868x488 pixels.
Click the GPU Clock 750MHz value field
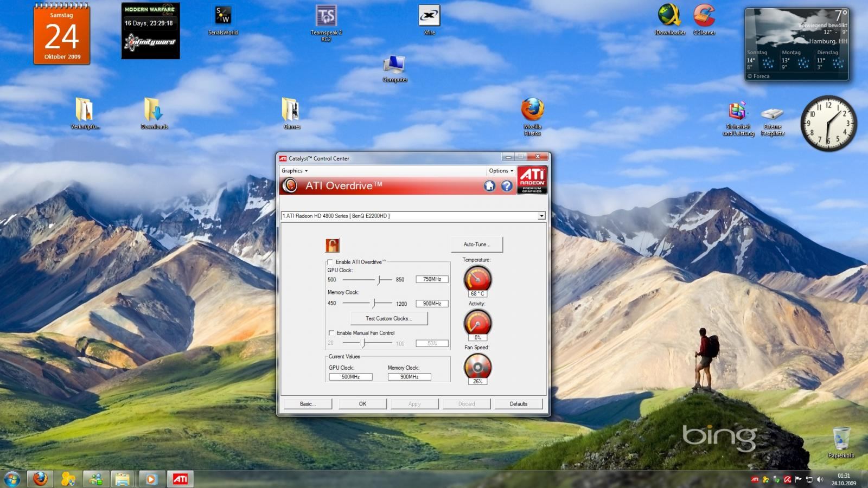pos(432,279)
